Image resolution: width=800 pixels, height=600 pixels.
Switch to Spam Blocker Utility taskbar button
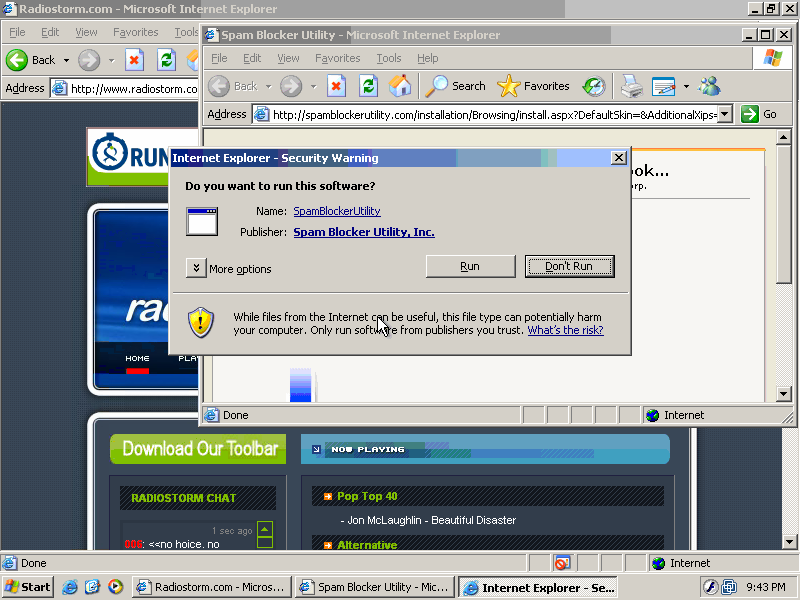point(374,587)
